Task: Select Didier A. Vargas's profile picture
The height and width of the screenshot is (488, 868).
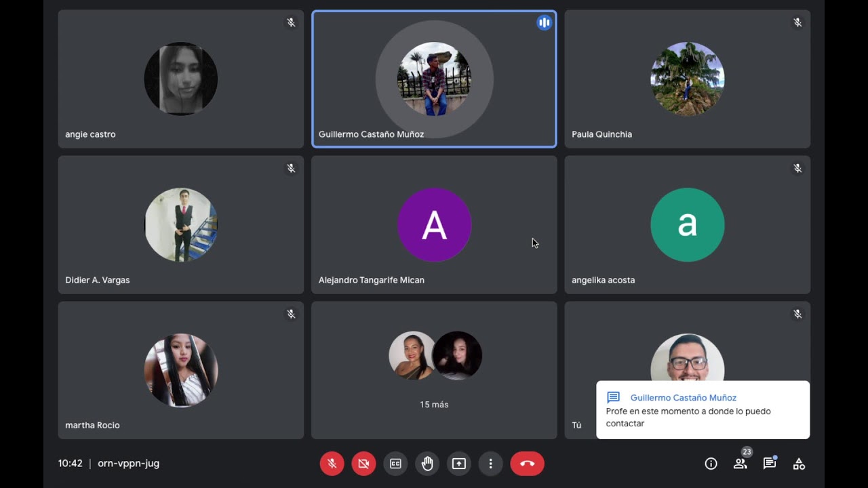Action: (x=181, y=224)
